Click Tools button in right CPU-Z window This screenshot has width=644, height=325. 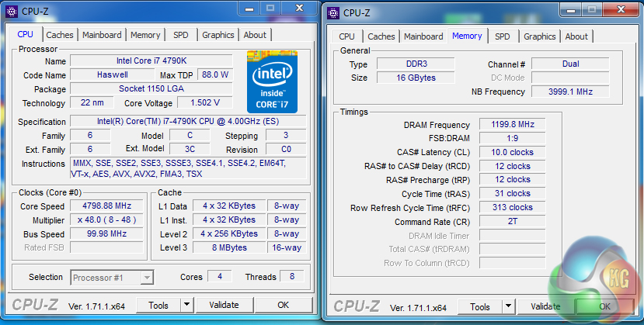(480, 307)
